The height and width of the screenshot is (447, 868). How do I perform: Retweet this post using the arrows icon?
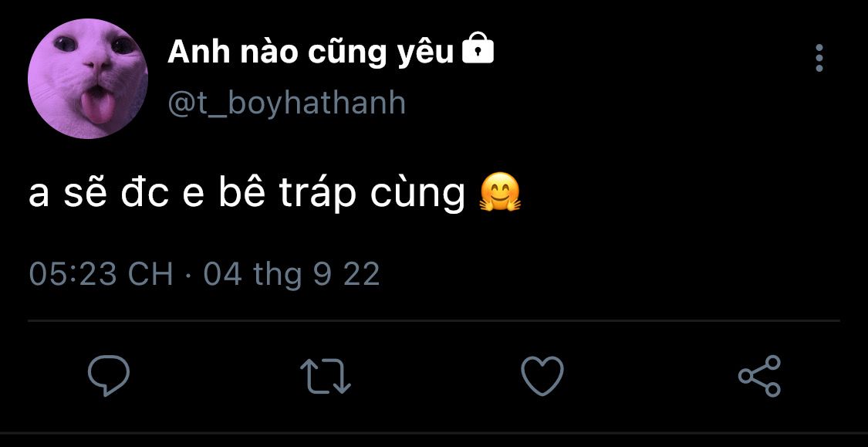pyautogui.click(x=326, y=376)
